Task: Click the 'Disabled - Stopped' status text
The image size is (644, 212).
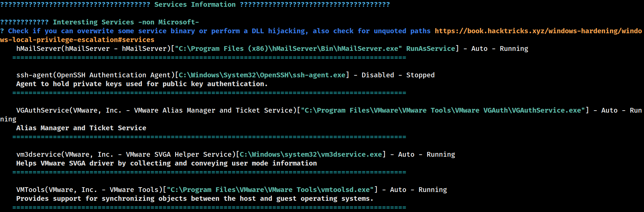Action: point(398,75)
